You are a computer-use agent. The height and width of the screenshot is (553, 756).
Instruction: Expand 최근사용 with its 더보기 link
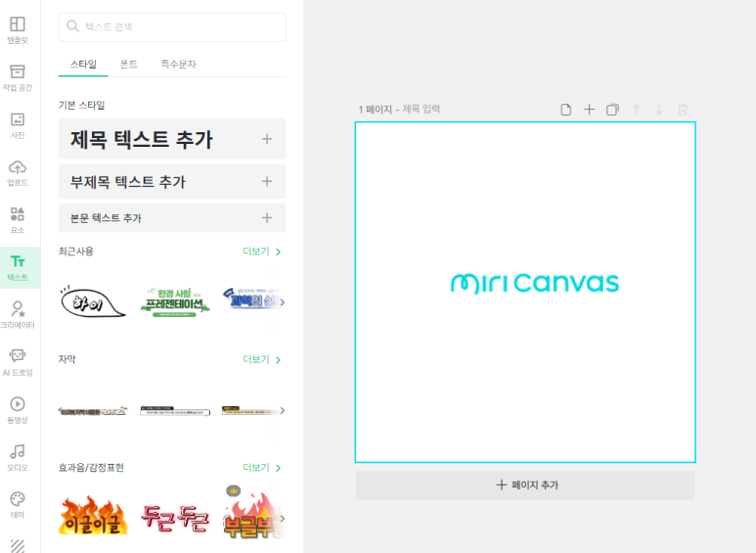(x=262, y=252)
